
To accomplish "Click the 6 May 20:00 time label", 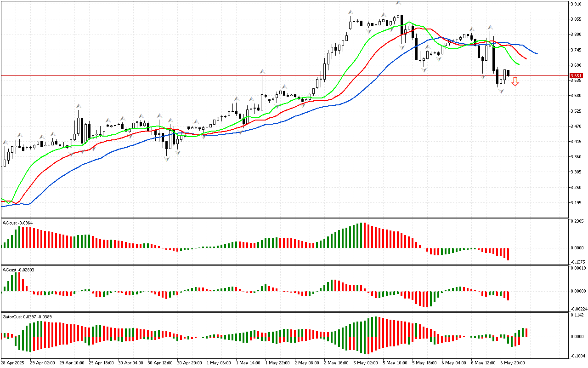I will (x=513, y=362).
